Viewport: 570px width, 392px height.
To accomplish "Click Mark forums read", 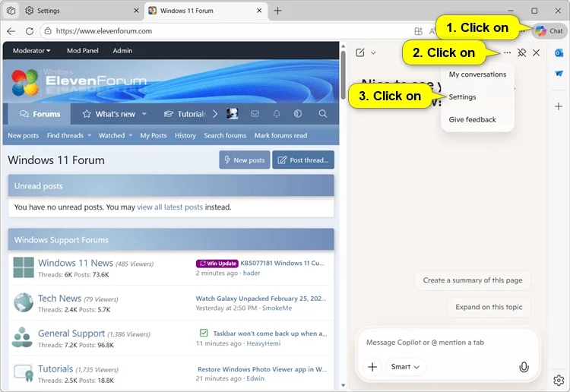I will 280,135.
